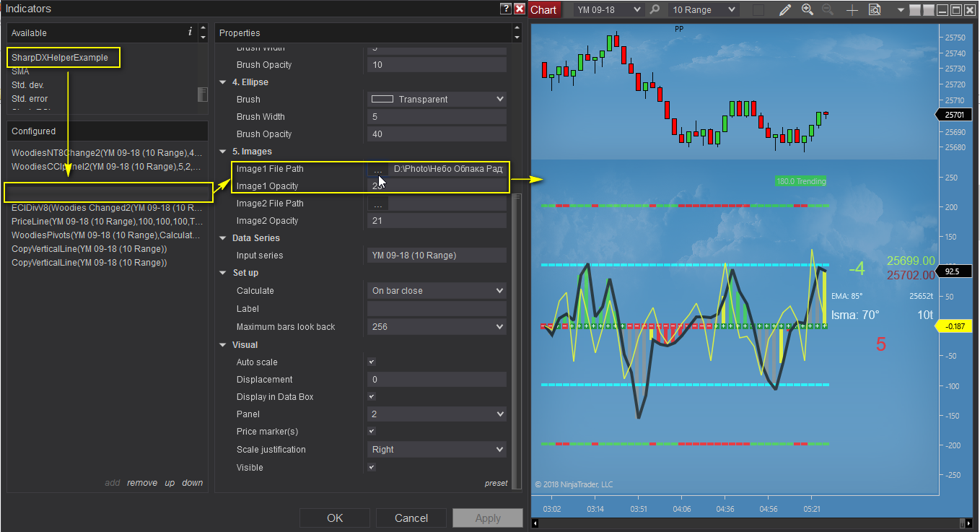The width and height of the screenshot is (980, 532).
Task: Click the Properties panel vertical scrollbar
Action: pyautogui.click(x=516, y=343)
